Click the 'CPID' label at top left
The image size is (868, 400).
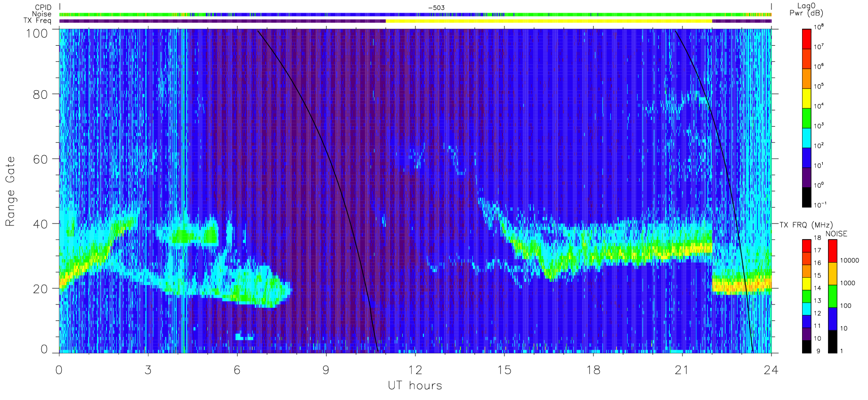pyautogui.click(x=43, y=8)
